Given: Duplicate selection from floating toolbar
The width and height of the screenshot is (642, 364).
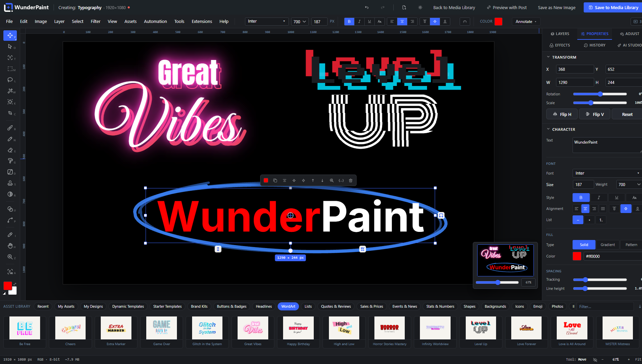Looking at the screenshot, I should (275, 181).
